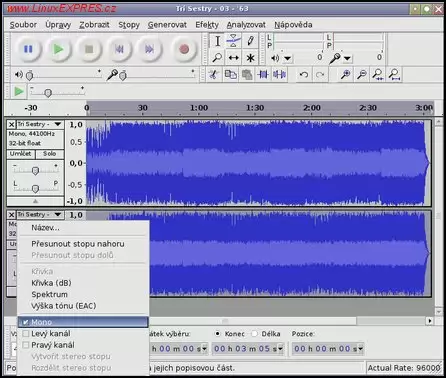This screenshot has width=446, height=378.
Task: Select the Envelope tool
Action: tap(234, 41)
